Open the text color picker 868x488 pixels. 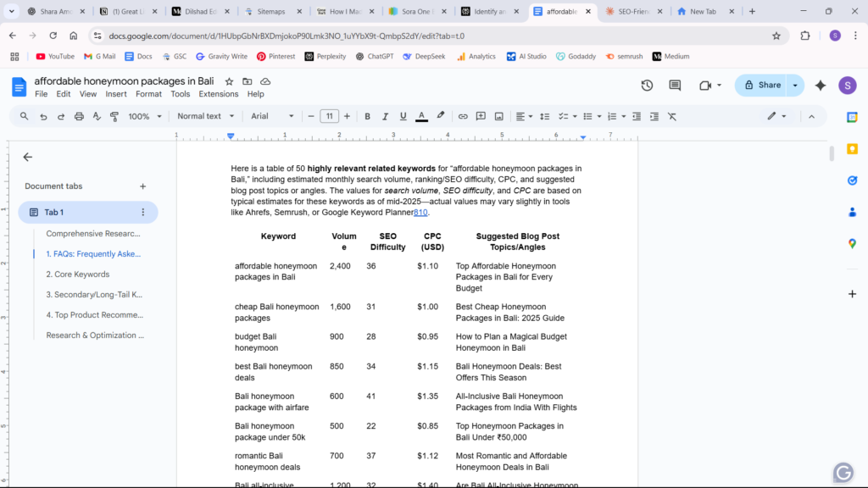pos(421,116)
